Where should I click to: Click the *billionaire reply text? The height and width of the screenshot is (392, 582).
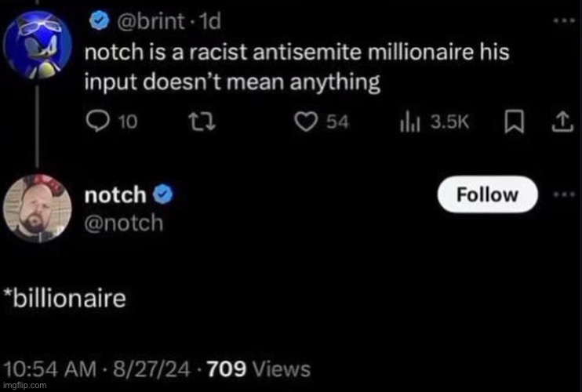coord(64,298)
